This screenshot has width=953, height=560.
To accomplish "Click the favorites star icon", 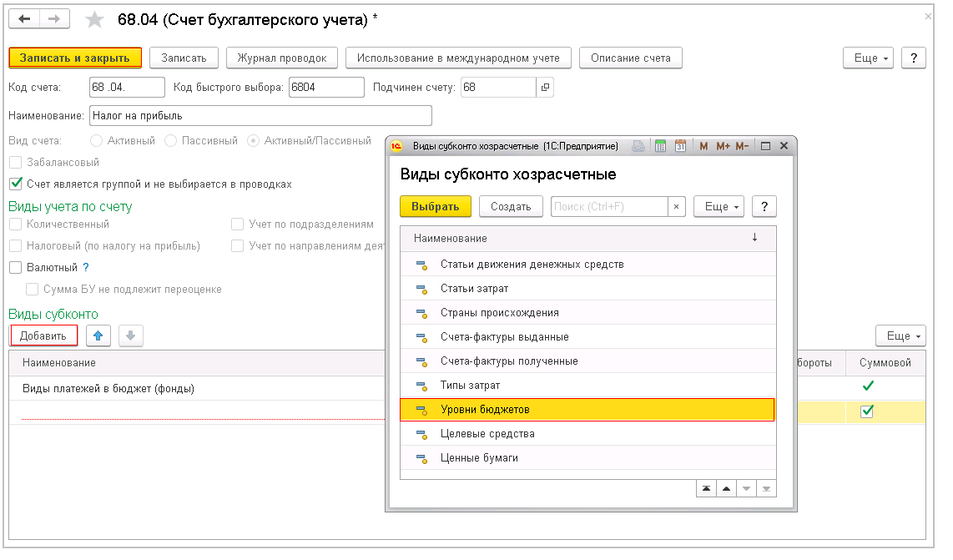I will (x=96, y=19).
